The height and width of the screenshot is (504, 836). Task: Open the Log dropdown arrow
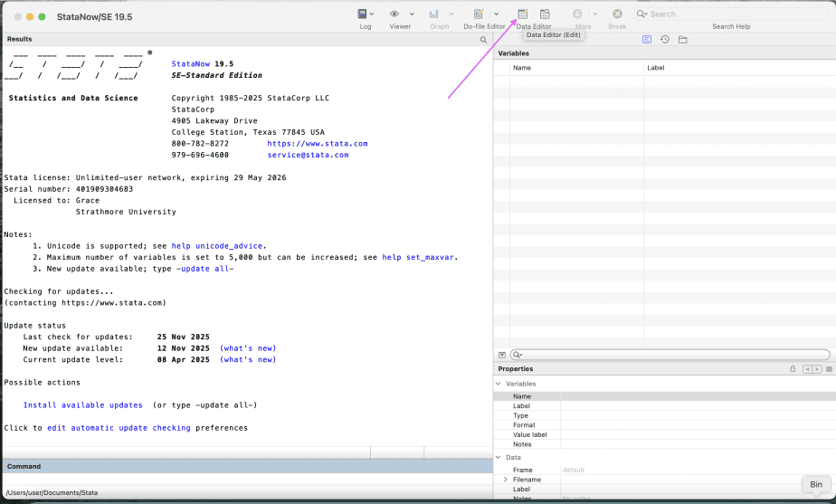point(372,14)
